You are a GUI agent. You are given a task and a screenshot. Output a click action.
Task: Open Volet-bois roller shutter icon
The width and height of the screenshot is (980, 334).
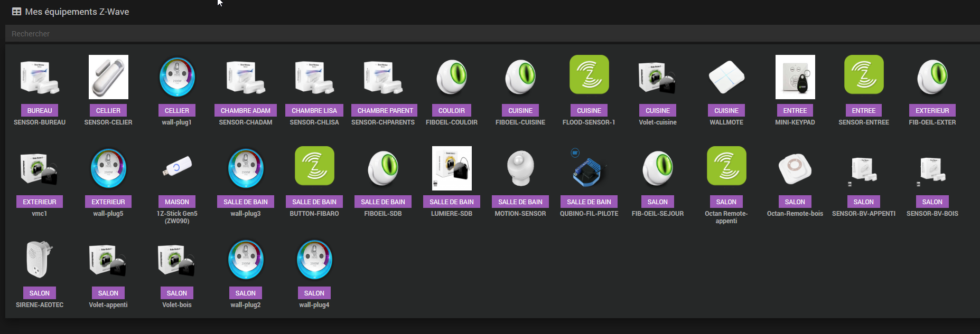point(177,260)
